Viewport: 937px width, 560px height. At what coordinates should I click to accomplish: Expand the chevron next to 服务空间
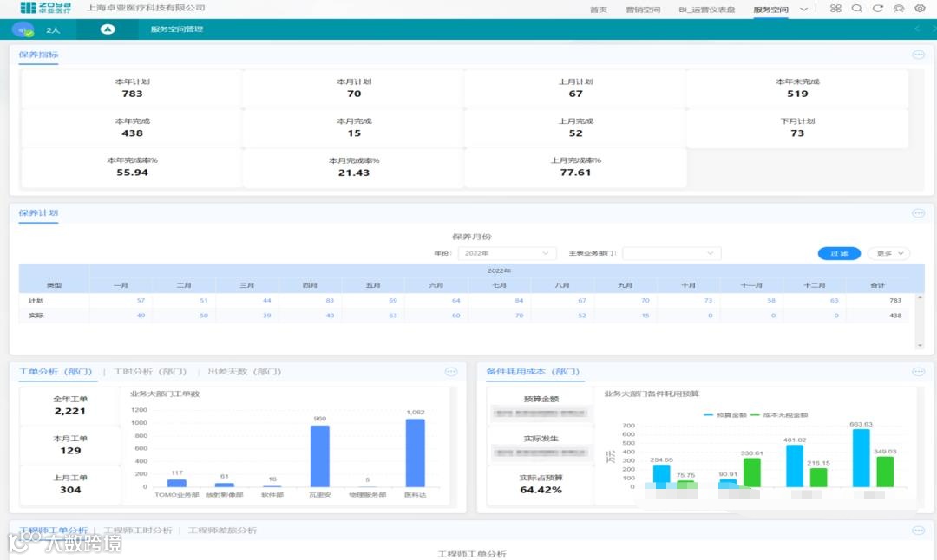point(803,9)
